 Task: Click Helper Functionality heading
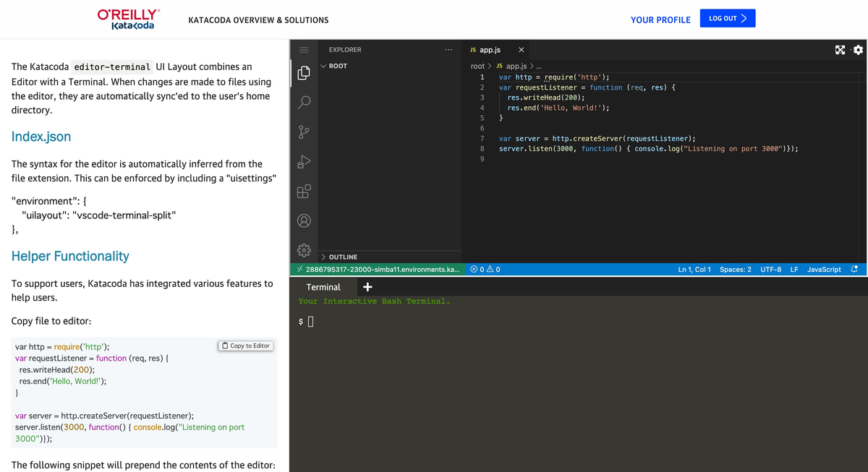70,256
